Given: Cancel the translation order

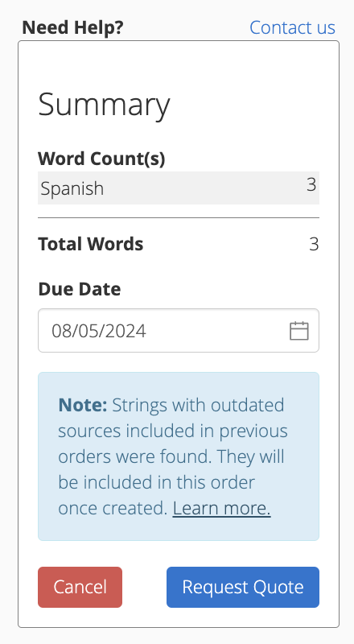Looking at the screenshot, I should click(80, 587).
